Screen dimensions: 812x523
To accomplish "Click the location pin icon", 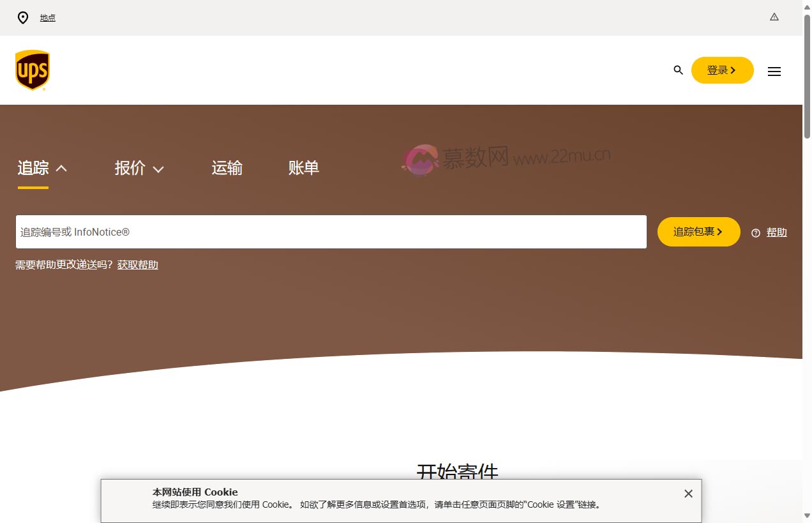I will [23, 18].
